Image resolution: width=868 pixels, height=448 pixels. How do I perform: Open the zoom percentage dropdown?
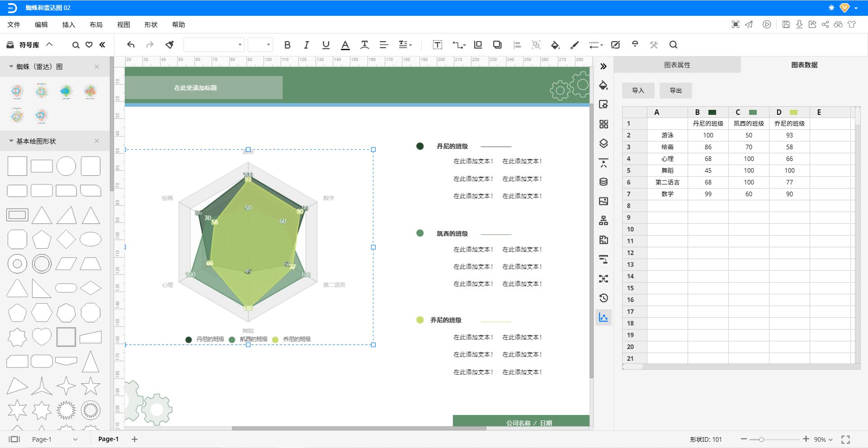(823, 439)
